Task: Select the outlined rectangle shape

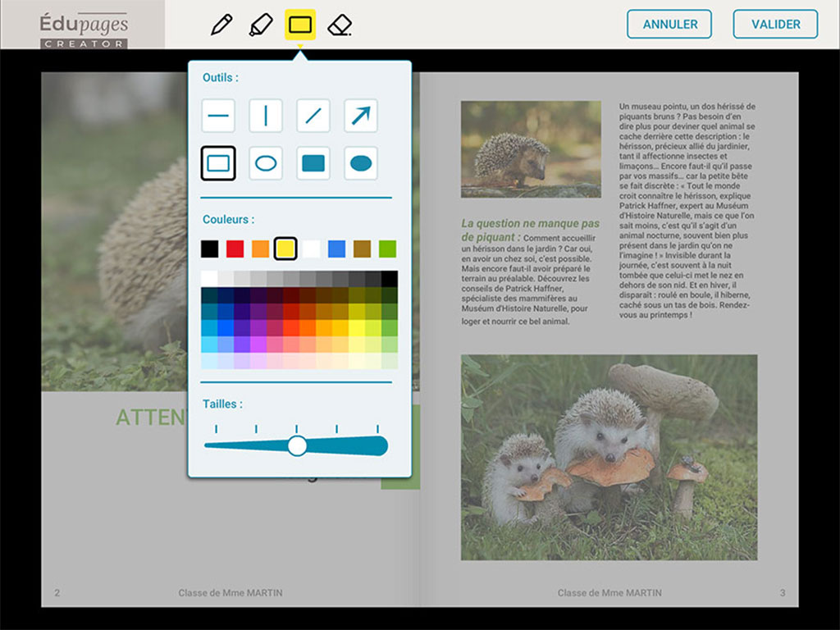Action: (x=218, y=162)
